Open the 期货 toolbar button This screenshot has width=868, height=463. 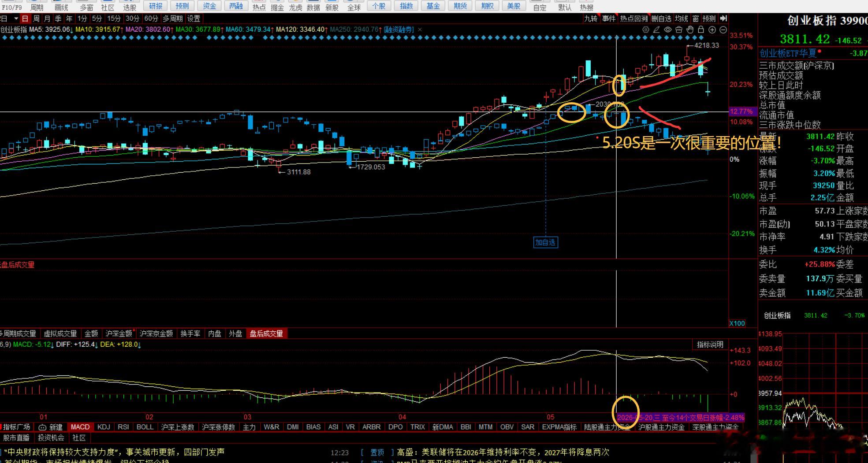(x=460, y=6)
